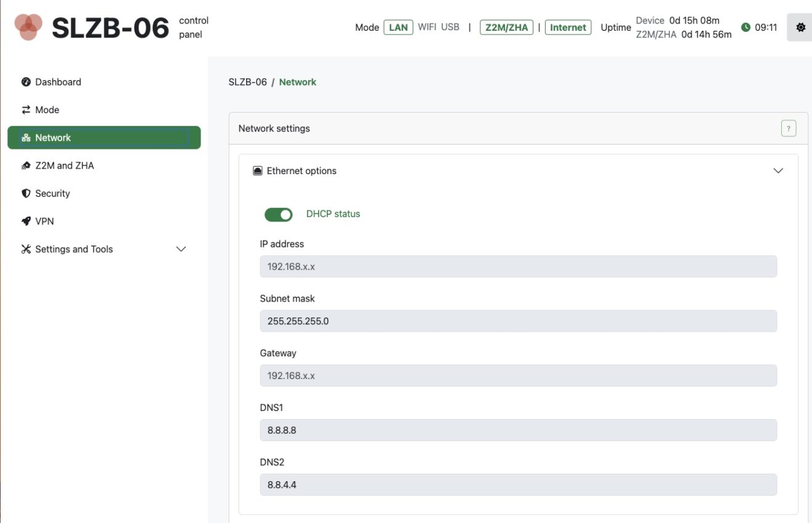Select the Security shield icon
The height and width of the screenshot is (523, 812).
coord(25,193)
